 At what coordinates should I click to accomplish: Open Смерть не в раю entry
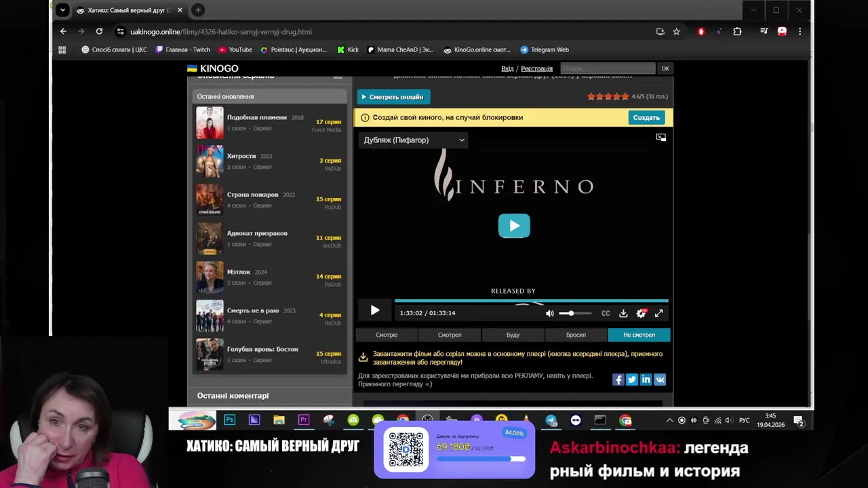click(x=269, y=316)
